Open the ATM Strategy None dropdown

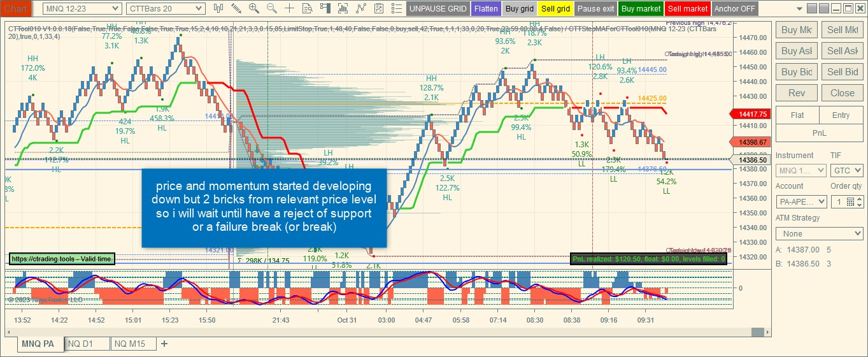click(819, 234)
